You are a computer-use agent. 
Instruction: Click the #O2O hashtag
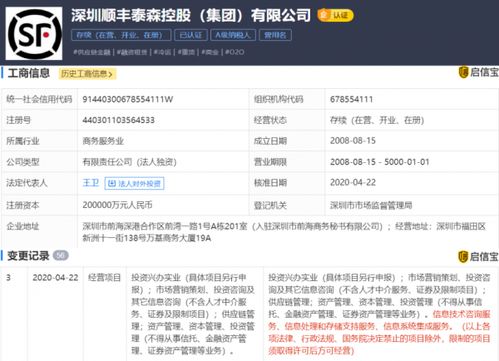click(235, 52)
